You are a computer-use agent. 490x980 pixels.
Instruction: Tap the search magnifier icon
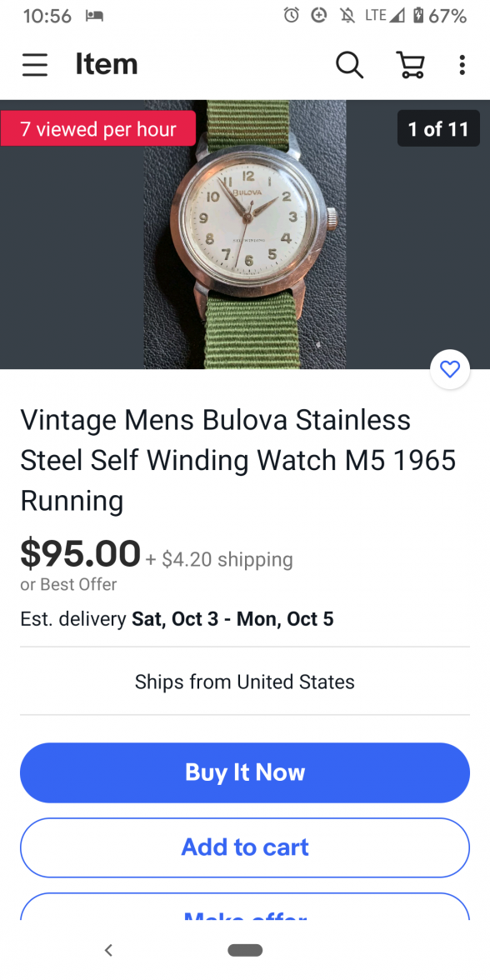point(349,64)
